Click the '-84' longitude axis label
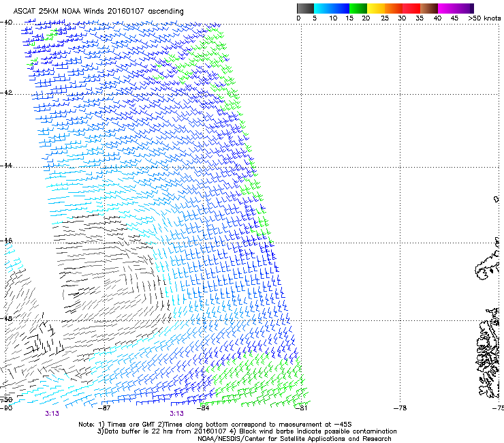 click(203, 408)
